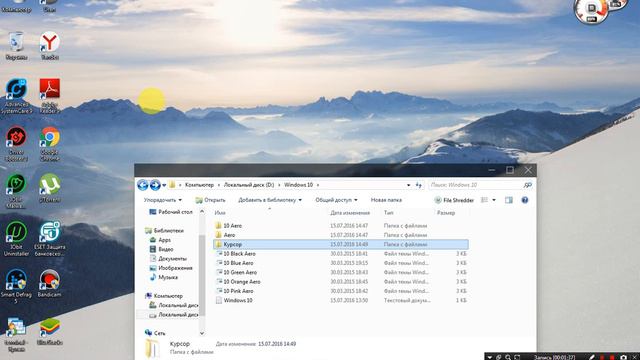This screenshot has width=640, height=360.
Task: Click navigation pane scrollbar up arrow
Action: pos(202,211)
